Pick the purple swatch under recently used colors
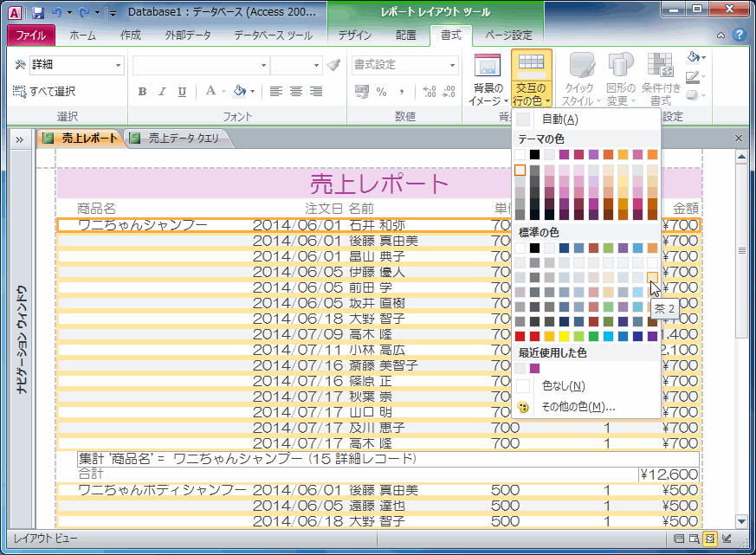Viewport: 756px width, 555px height. tap(534, 368)
